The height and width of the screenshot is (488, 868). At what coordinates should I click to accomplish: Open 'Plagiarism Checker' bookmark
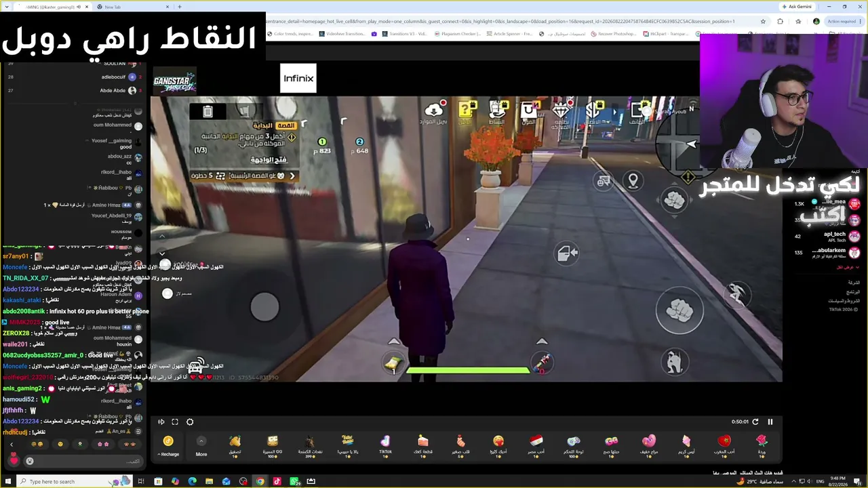(458, 33)
